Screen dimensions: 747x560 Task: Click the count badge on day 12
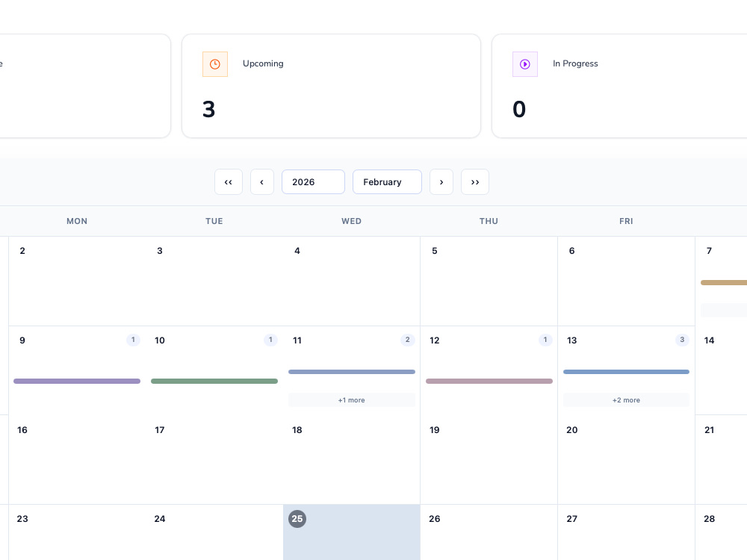545,340
